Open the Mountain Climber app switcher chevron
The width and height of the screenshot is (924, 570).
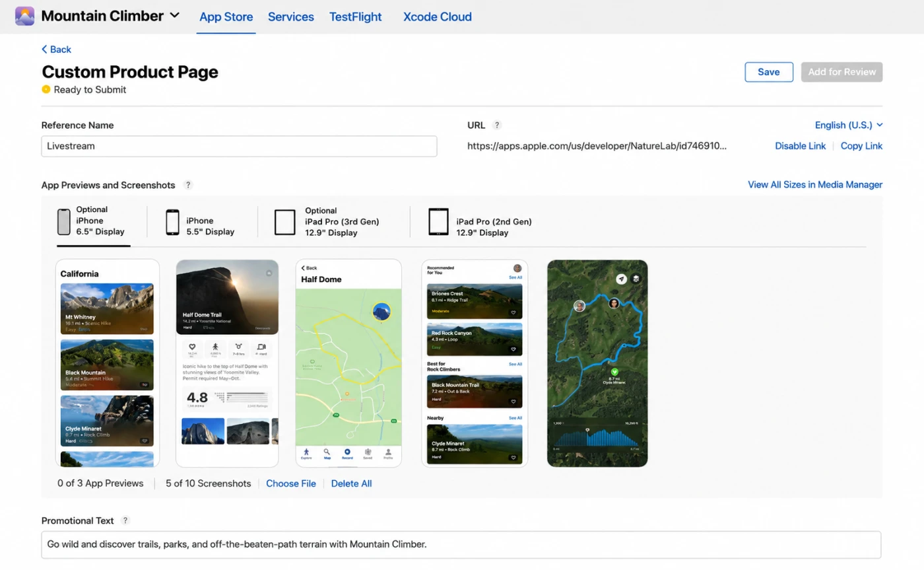pos(174,15)
